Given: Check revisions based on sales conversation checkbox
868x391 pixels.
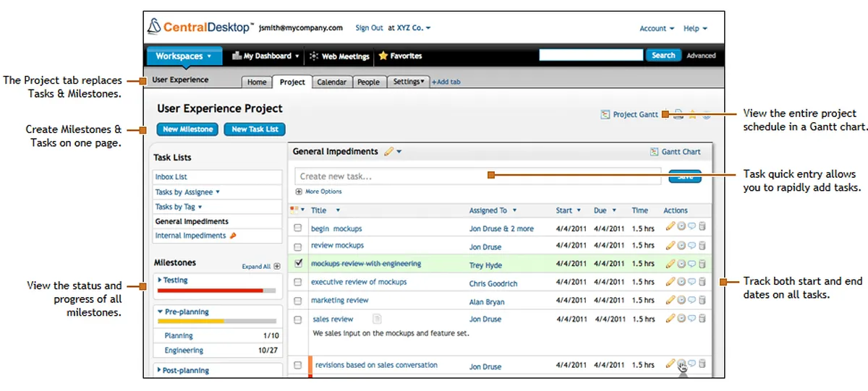Looking at the screenshot, I should pyautogui.click(x=298, y=366).
